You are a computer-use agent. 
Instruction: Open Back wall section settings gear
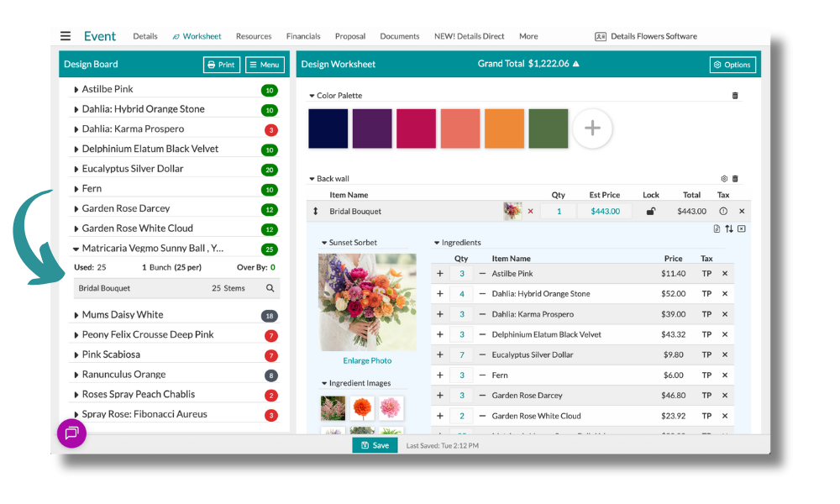pyautogui.click(x=724, y=179)
